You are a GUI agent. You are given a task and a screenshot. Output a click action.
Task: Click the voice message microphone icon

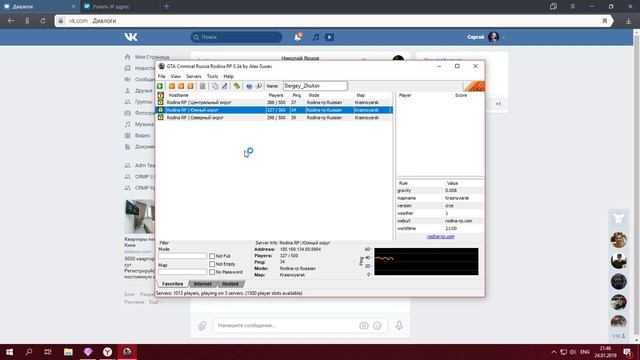pos(399,325)
